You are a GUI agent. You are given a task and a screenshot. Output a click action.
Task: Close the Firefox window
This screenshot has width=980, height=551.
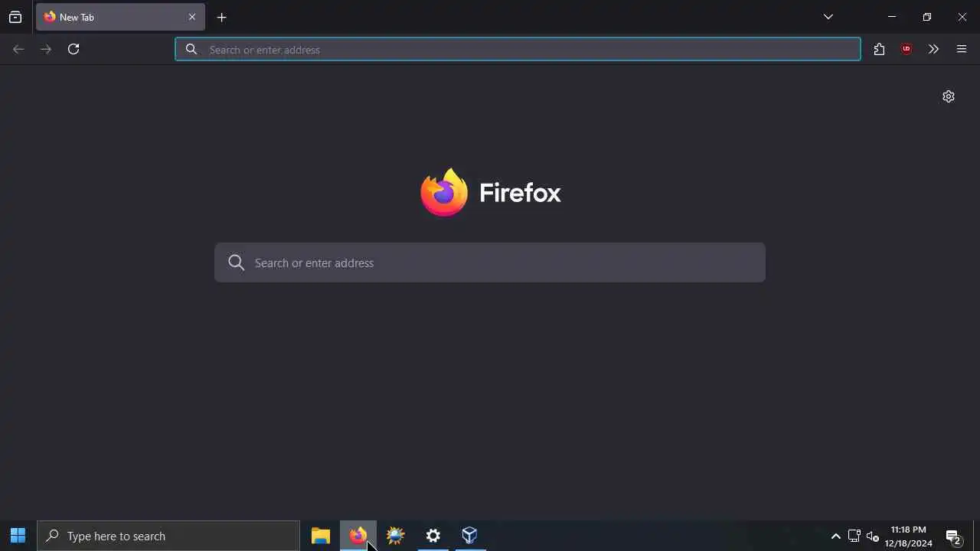[962, 17]
